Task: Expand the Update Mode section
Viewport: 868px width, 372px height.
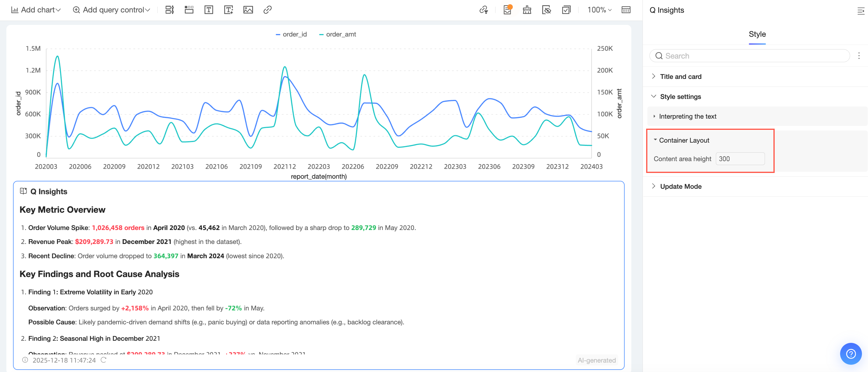Action: point(681,187)
